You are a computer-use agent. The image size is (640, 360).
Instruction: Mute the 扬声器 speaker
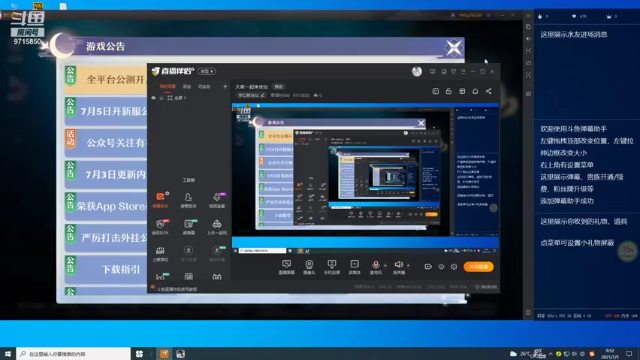pos(398,267)
